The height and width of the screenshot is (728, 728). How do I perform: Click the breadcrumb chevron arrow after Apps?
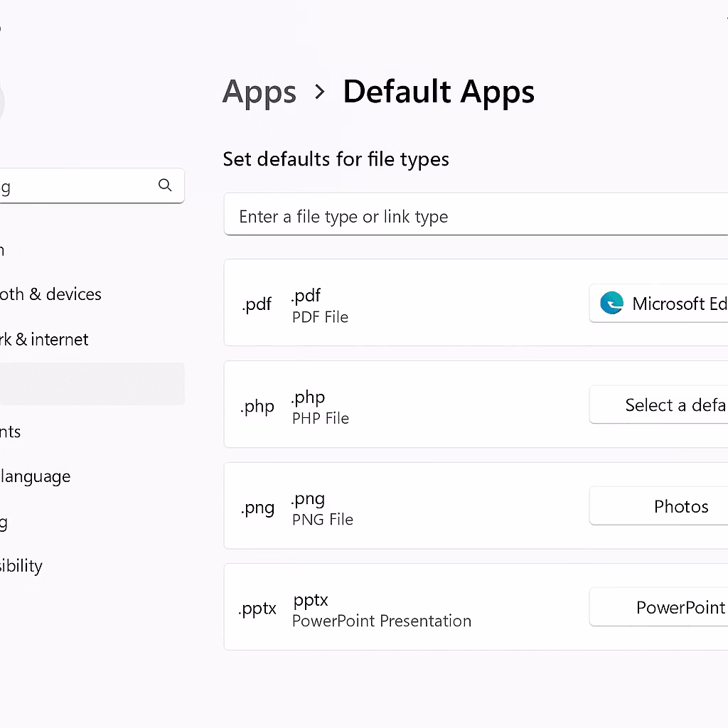pos(320,92)
